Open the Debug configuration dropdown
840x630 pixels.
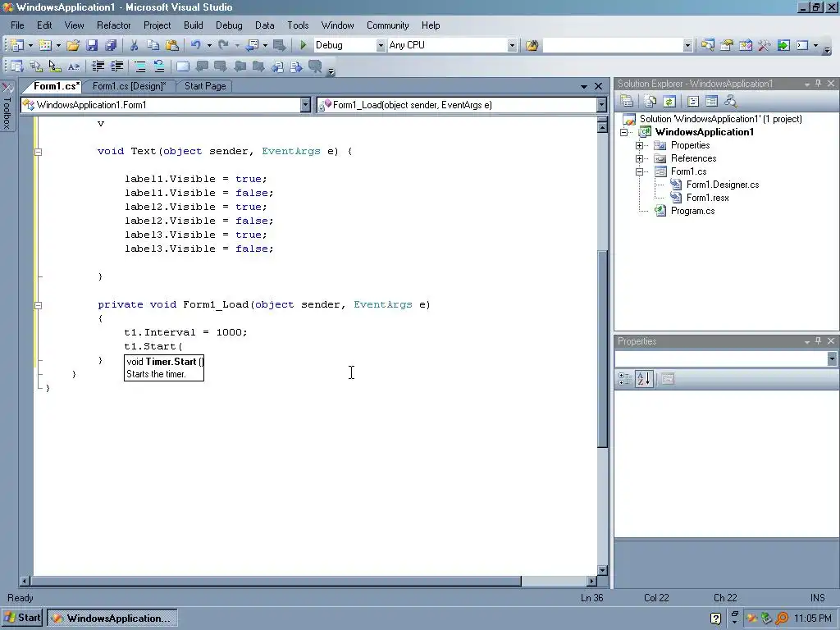tap(381, 46)
